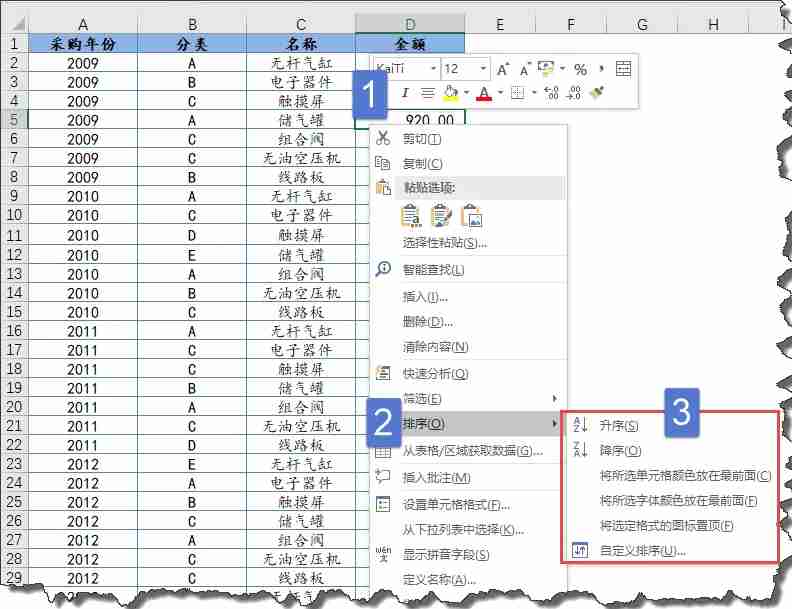Click the select-all corner triangle
Image resolution: width=792 pixels, height=609 pixels.
pos(17,23)
